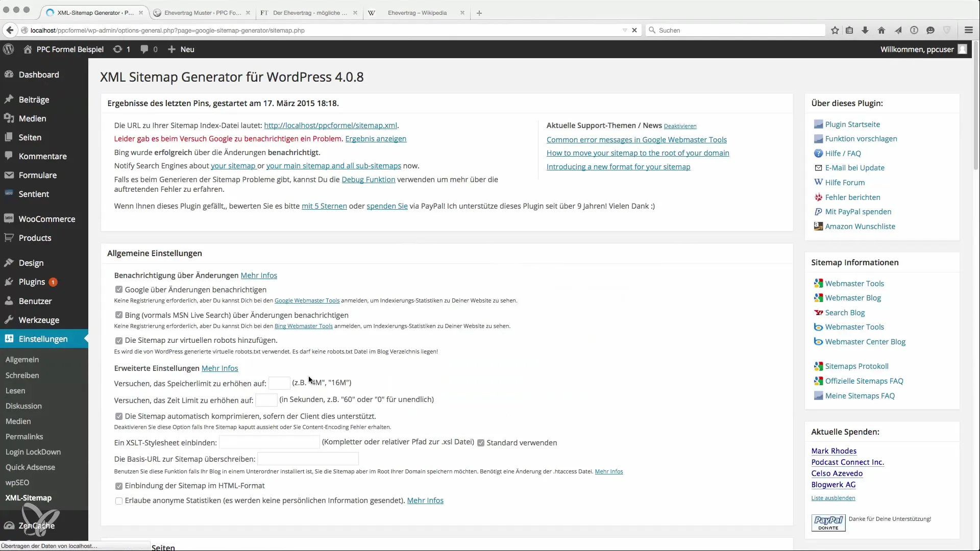
Task: Click Deaktivieren next to Support-Themen
Action: pos(680,126)
